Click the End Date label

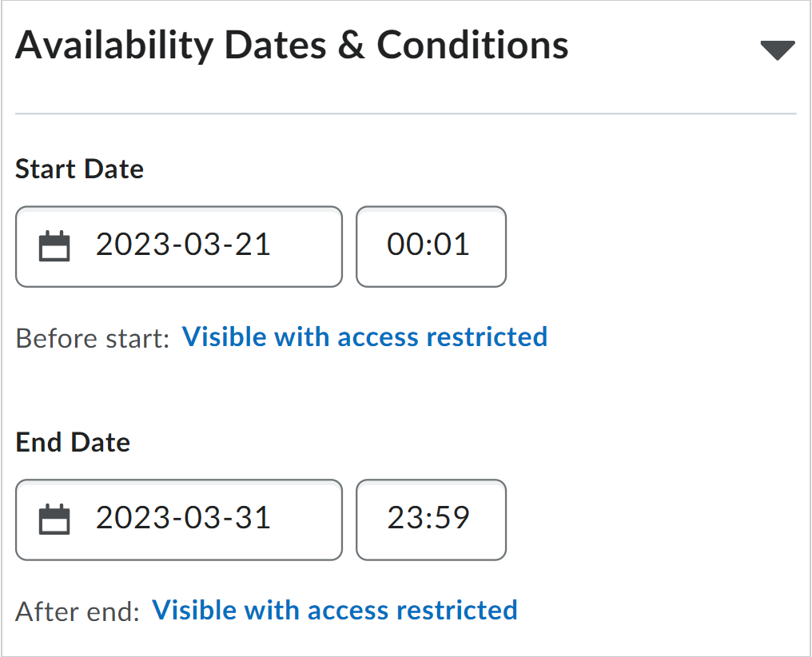click(73, 443)
